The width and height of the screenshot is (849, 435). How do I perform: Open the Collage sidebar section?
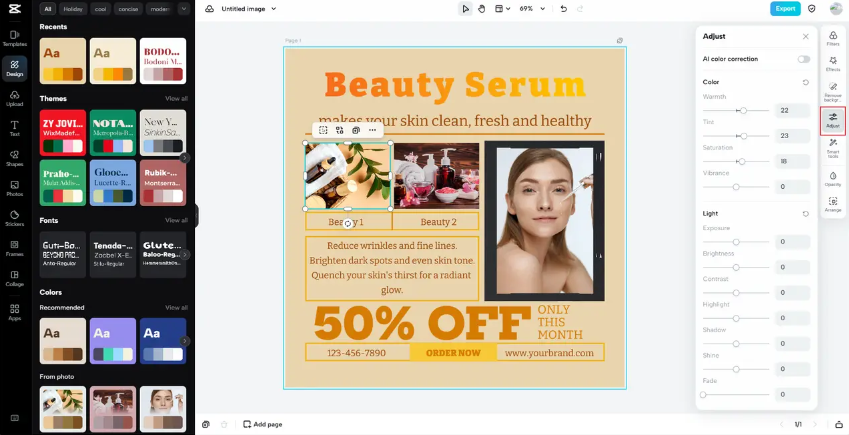click(x=15, y=278)
